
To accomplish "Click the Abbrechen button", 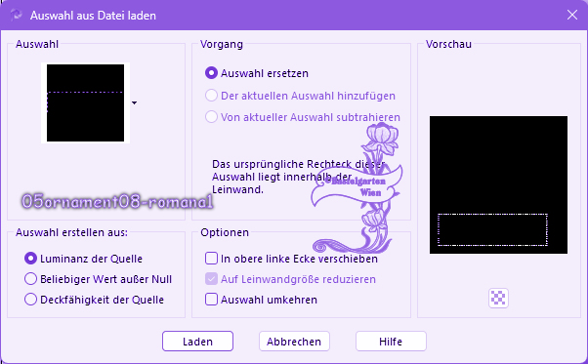I will [x=294, y=342].
